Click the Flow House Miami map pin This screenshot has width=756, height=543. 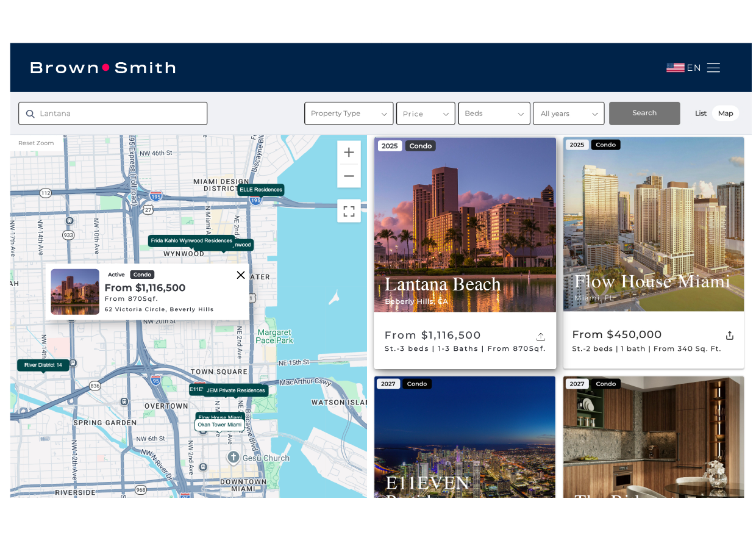219,417
